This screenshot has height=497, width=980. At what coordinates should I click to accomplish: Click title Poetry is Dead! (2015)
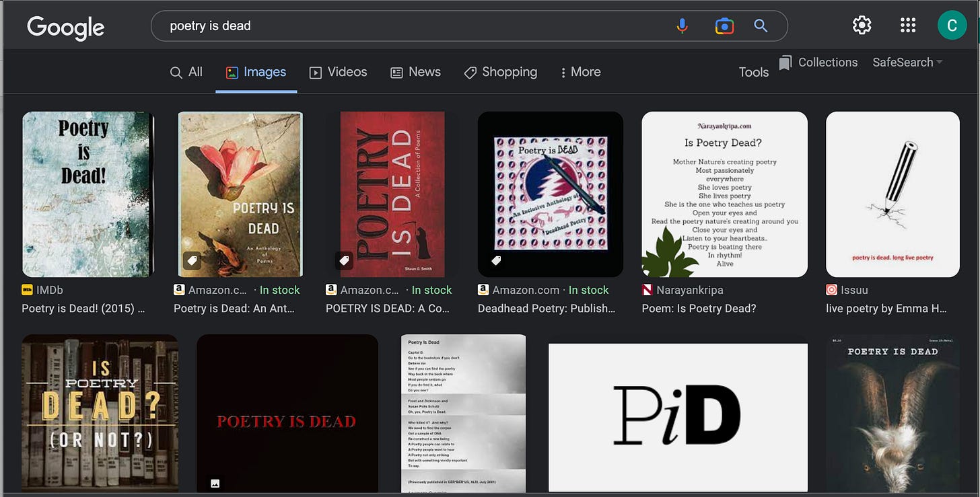(x=83, y=309)
